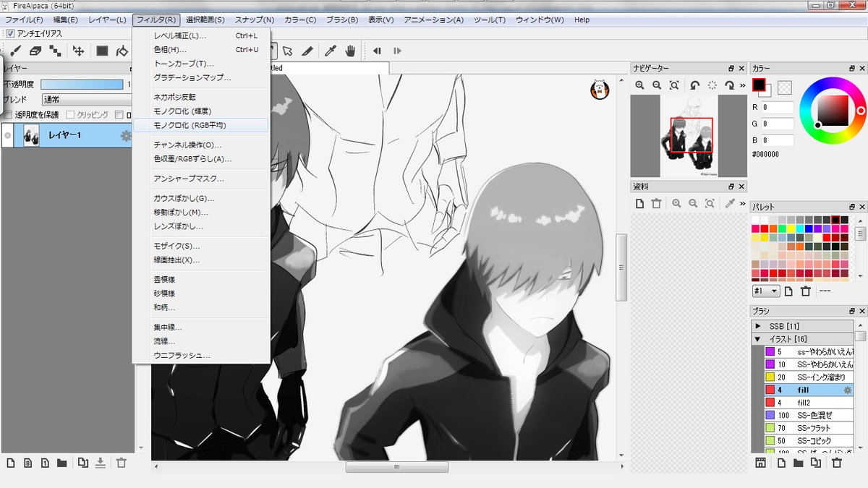The width and height of the screenshot is (868, 488).
Task: Add a new brush in the Brush panel
Action: 782,463
